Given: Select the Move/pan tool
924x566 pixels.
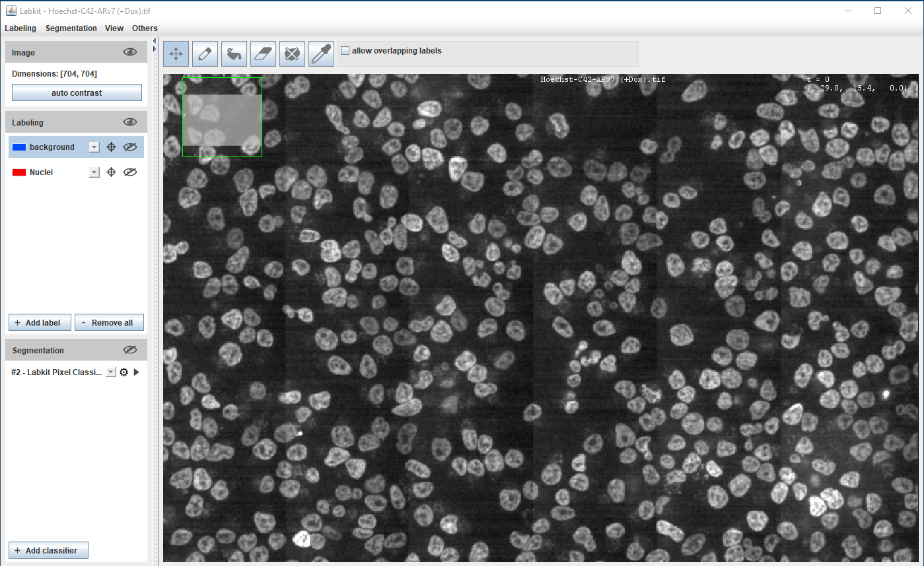Looking at the screenshot, I should point(176,54).
